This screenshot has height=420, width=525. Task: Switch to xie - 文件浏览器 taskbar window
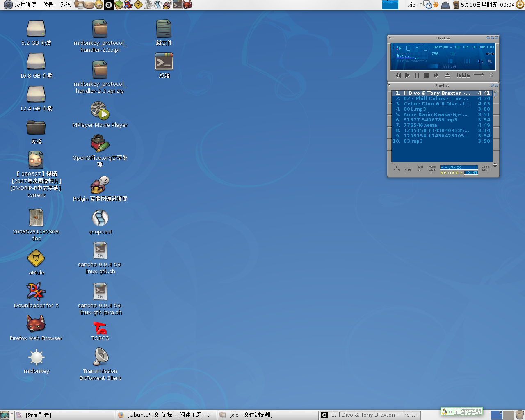click(268, 415)
